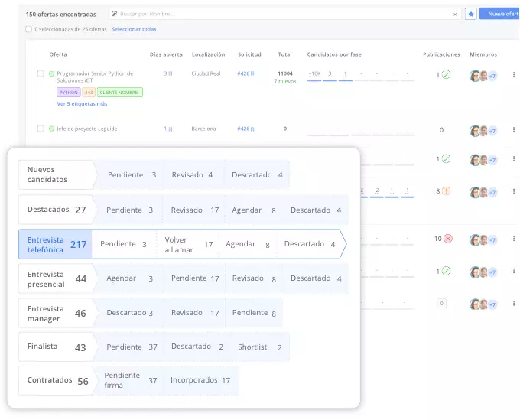Expand 'Ver 5 etiquetas más' tags
Screen dimensions: 520x420
pyautogui.click(x=82, y=103)
